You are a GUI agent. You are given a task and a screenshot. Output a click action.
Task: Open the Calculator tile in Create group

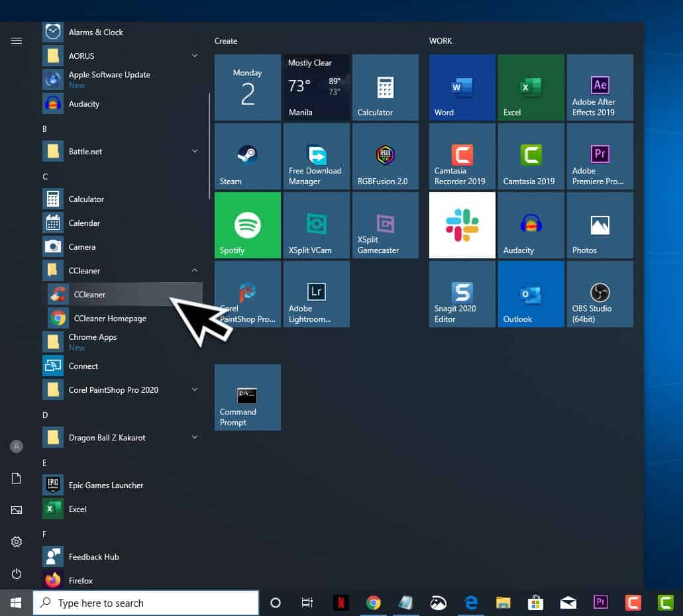[x=386, y=87]
